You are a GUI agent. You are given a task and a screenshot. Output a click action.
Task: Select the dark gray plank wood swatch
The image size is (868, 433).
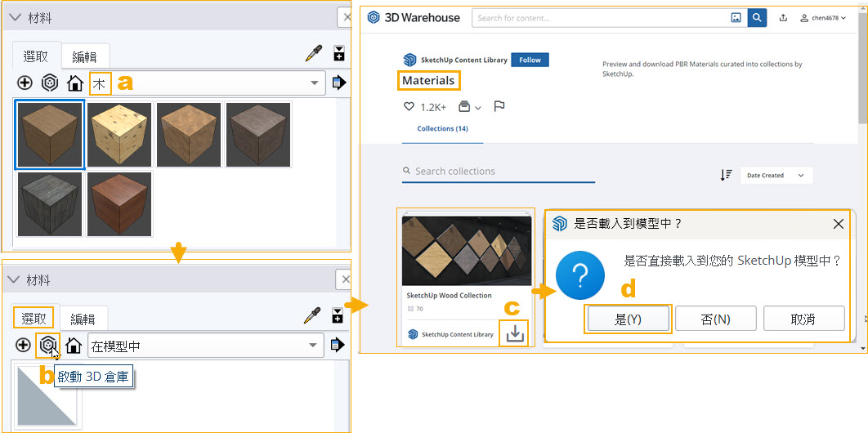50,203
